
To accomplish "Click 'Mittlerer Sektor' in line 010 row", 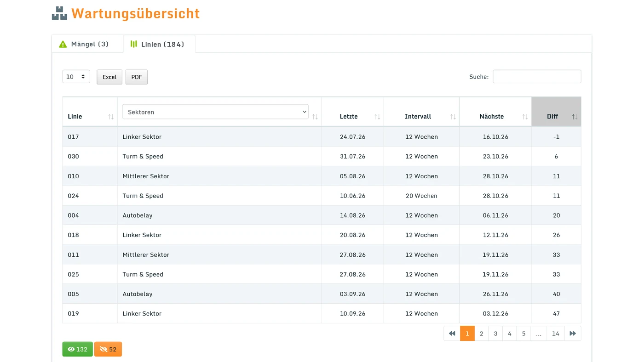I will [146, 176].
